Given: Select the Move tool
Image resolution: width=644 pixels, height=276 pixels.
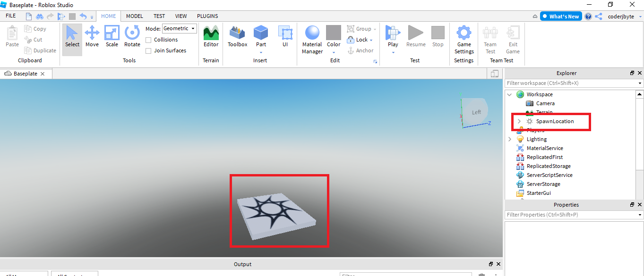Looking at the screenshot, I should [92, 36].
